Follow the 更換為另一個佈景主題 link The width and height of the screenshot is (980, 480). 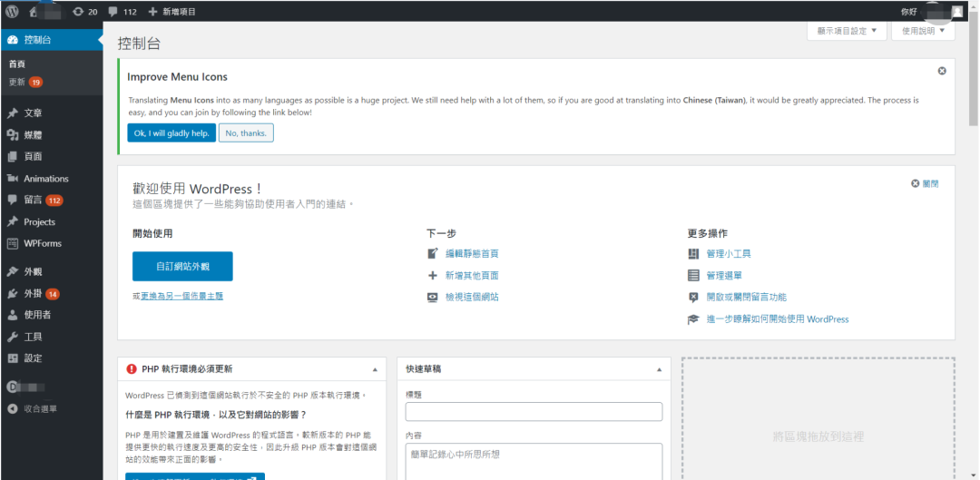click(181, 296)
